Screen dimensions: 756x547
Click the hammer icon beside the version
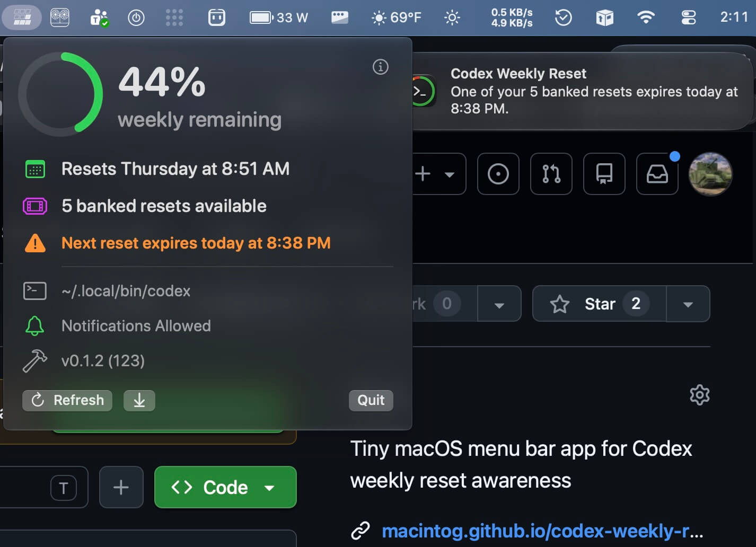35,361
